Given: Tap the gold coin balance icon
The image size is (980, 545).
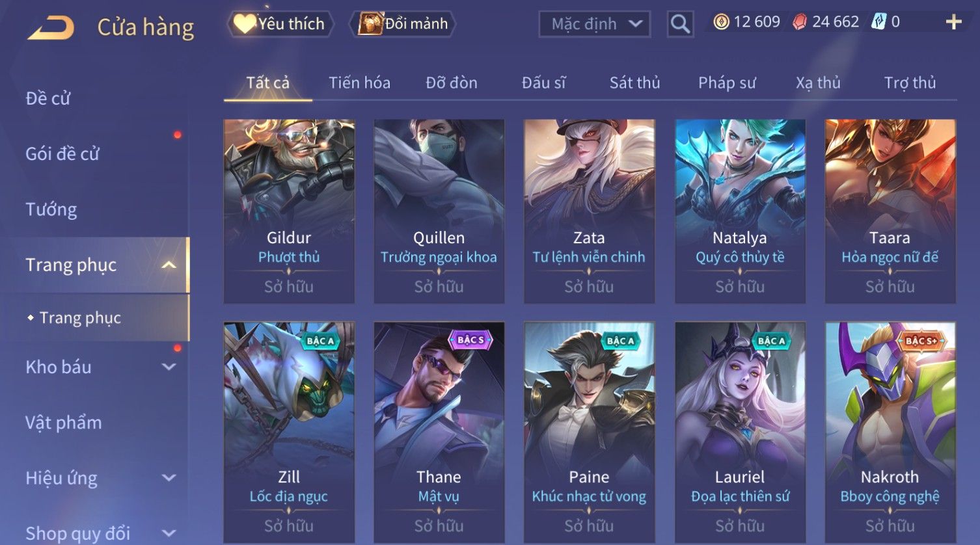Looking at the screenshot, I should click(721, 22).
